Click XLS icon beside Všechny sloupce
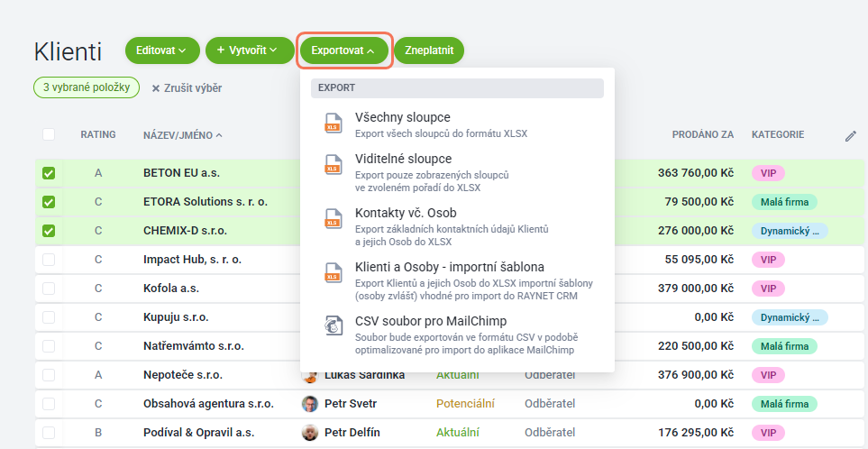 [x=333, y=124]
